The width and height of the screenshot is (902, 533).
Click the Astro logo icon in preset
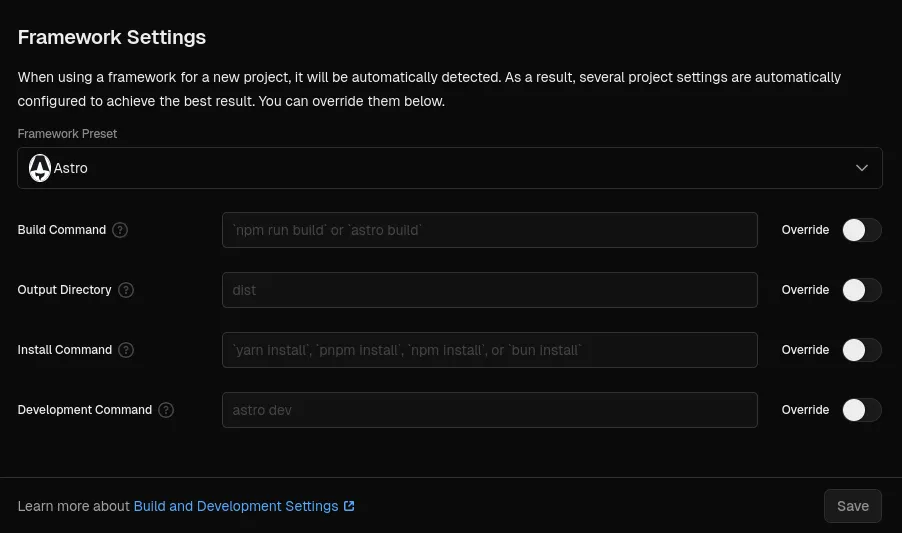[40, 168]
